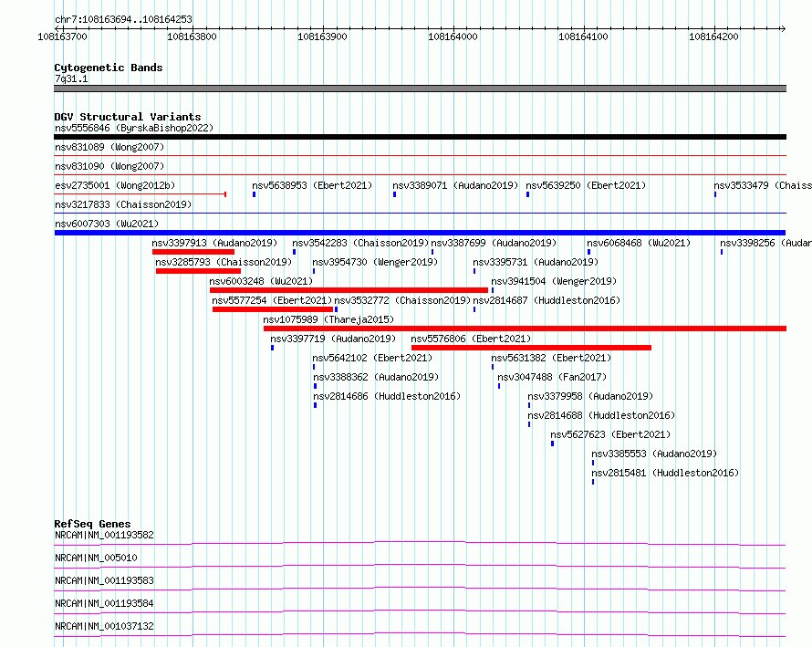
Task: Click nsv2814687 (Huddleston2016) label
Action: point(547,300)
